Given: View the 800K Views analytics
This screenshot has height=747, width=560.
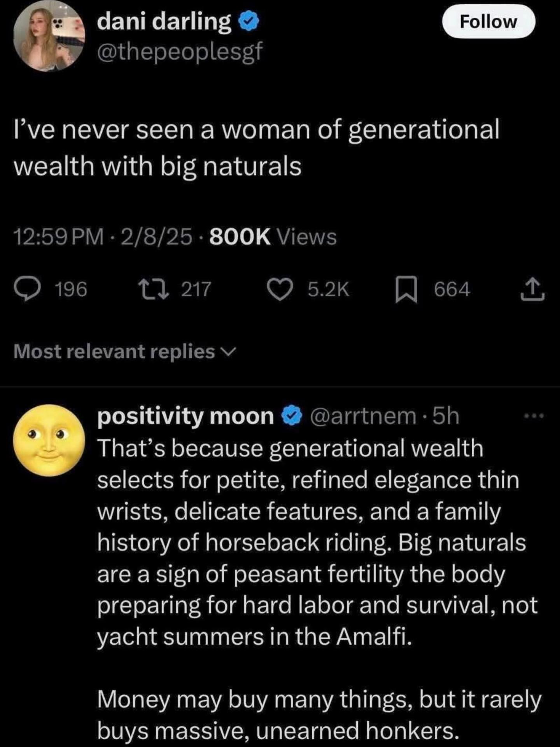Looking at the screenshot, I should click(x=273, y=237).
